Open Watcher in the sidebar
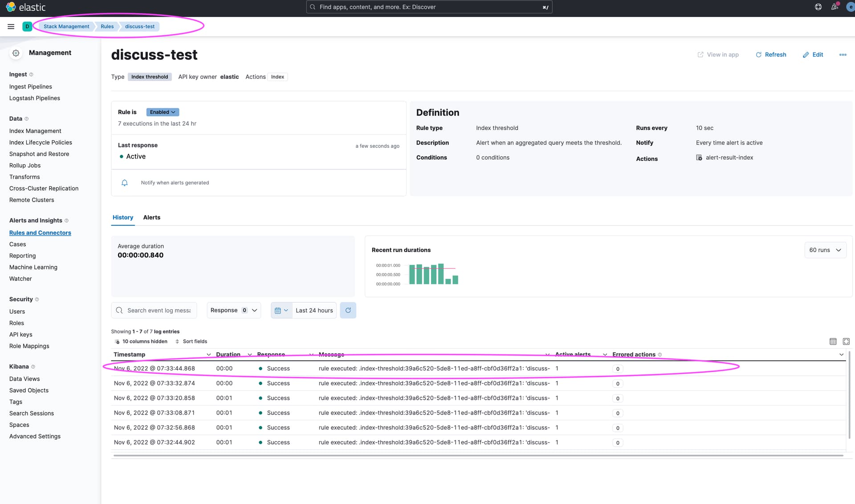855x504 pixels. [20, 279]
